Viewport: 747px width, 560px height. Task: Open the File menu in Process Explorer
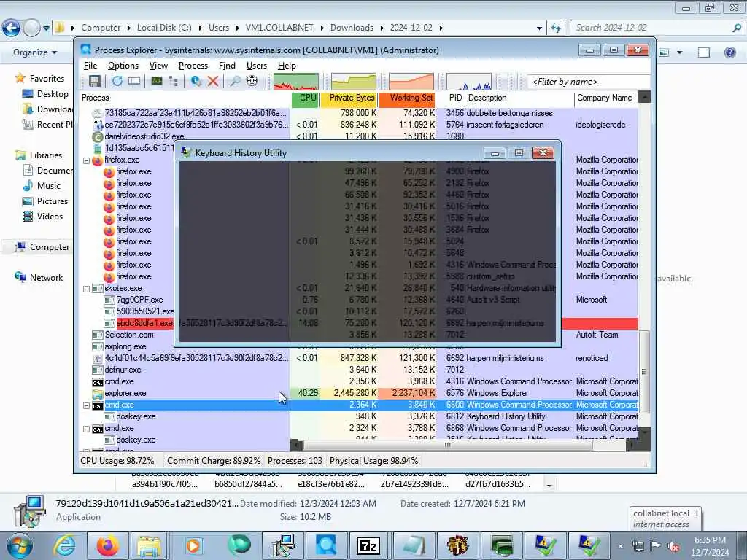click(90, 66)
